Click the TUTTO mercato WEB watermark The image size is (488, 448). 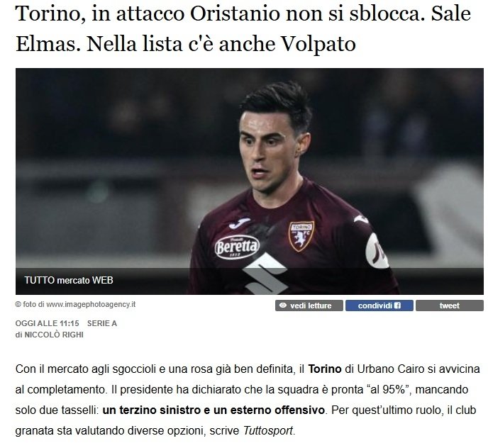[x=69, y=280]
